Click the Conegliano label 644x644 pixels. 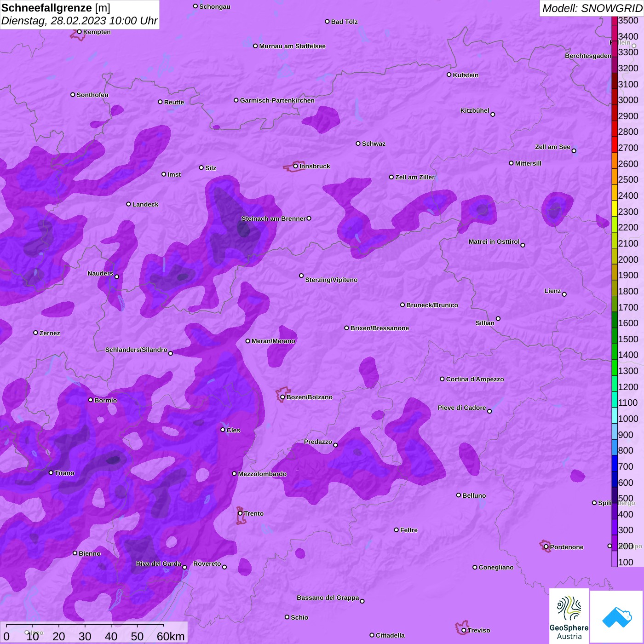coord(496,567)
